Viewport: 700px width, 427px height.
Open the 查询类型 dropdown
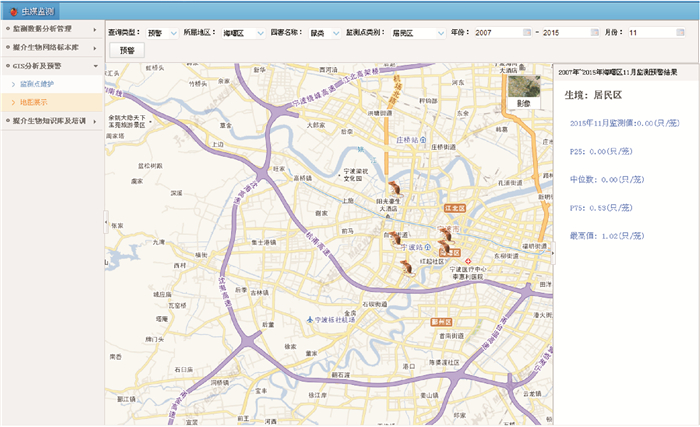(x=173, y=33)
